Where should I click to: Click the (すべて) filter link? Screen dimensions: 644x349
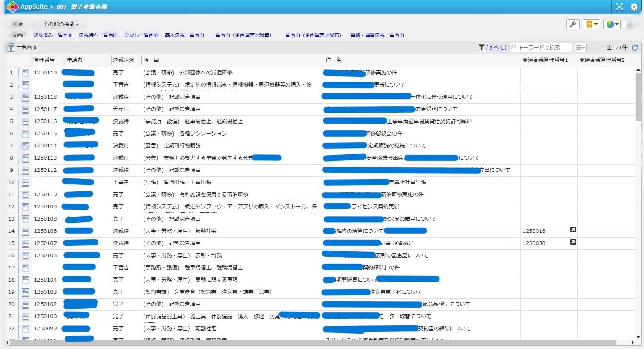pos(496,48)
